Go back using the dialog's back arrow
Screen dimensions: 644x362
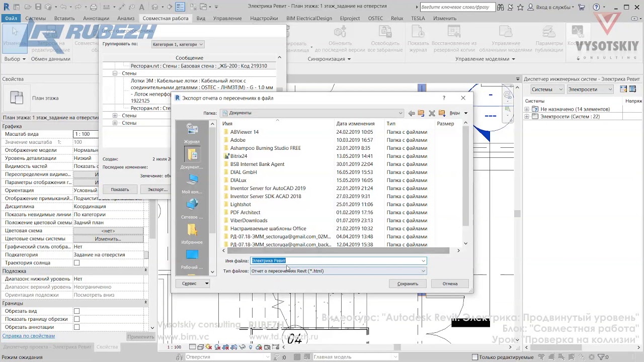tap(412, 113)
